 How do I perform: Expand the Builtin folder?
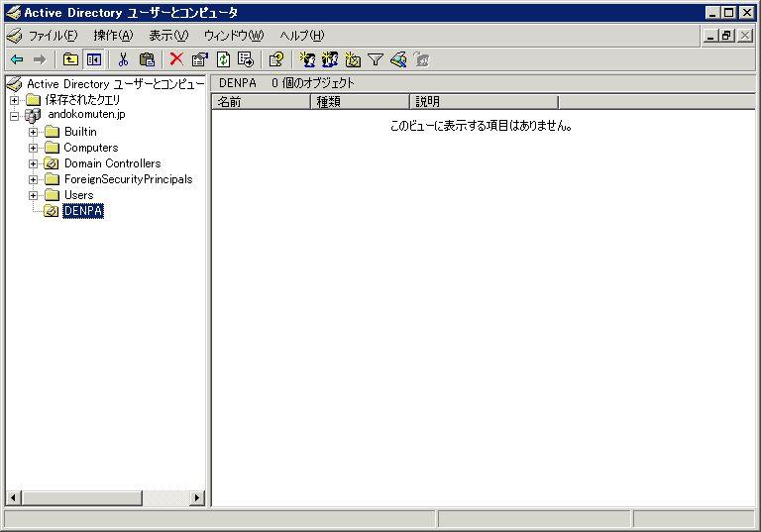pos(33,132)
